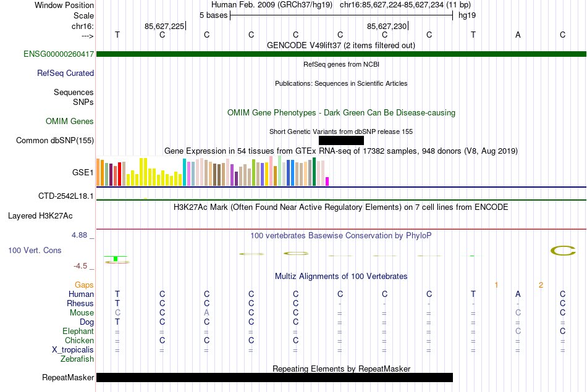The image size is (587, 392).
Task: Click the ---> strand direction label
Action: pos(87,36)
